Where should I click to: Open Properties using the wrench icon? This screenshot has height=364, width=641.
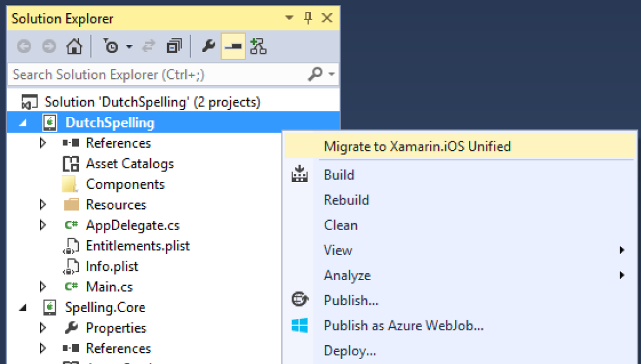point(208,47)
